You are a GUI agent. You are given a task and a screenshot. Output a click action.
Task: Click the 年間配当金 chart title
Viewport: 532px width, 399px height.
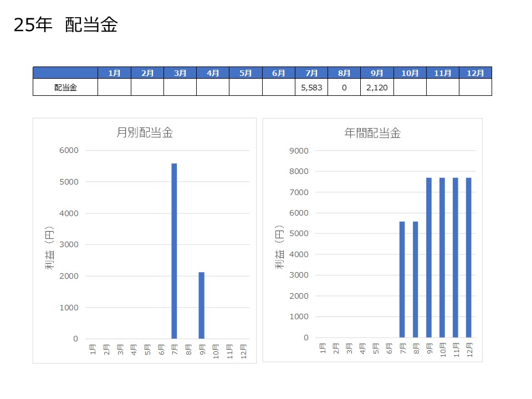point(372,133)
